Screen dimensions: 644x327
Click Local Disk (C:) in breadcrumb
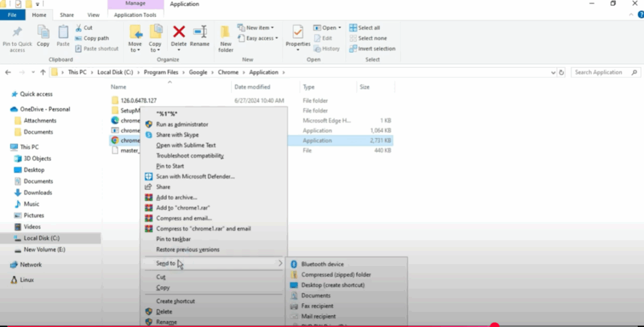click(x=115, y=72)
